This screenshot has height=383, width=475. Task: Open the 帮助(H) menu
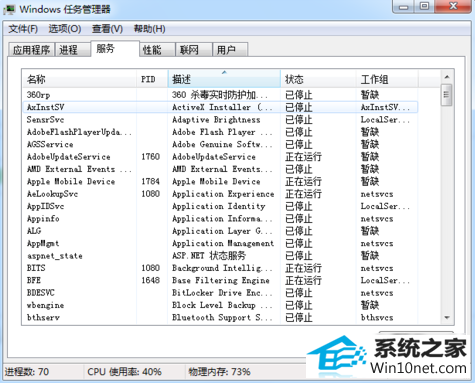click(x=150, y=29)
